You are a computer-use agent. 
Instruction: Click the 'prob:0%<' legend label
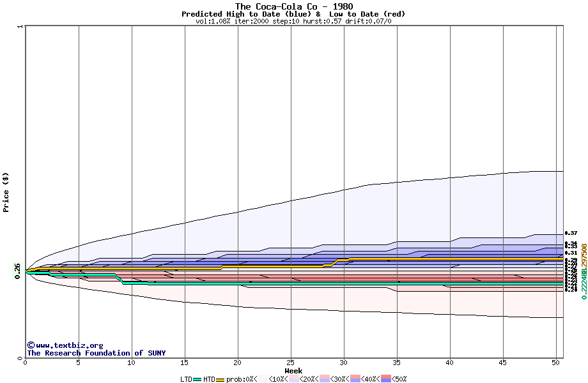(x=242, y=379)
